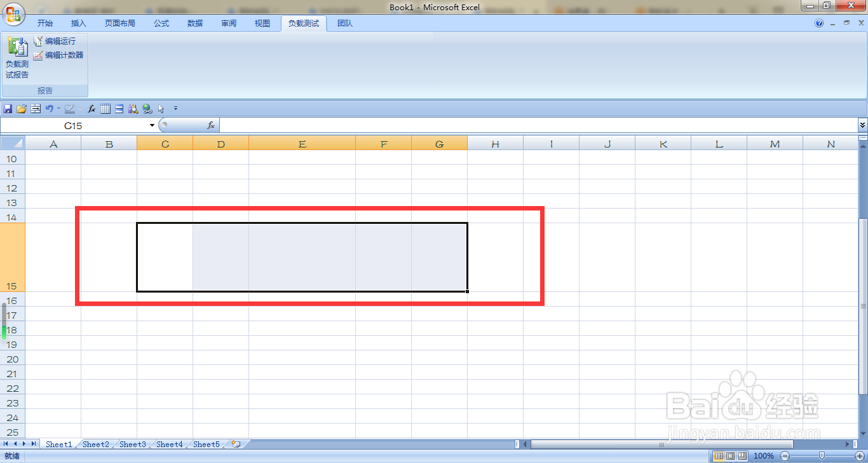Switch to Sheet5 tab
Image resolution: width=868 pixels, height=463 pixels.
tap(207, 444)
